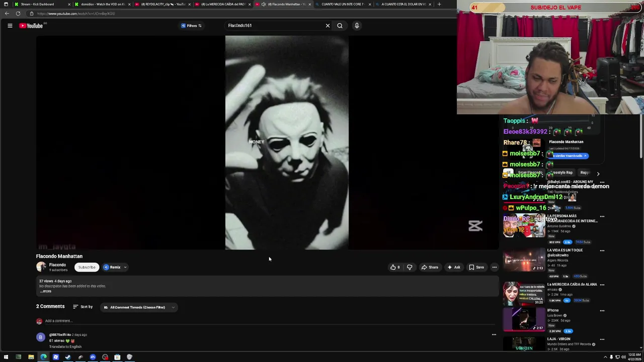
Task: Focus the search field containing Flac0ndo161
Action: 274,26
